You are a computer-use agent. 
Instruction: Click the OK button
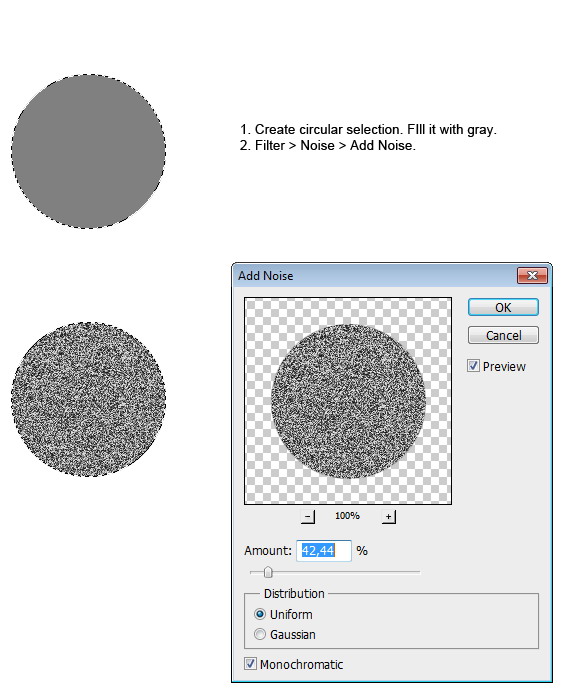tap(503, 307)
